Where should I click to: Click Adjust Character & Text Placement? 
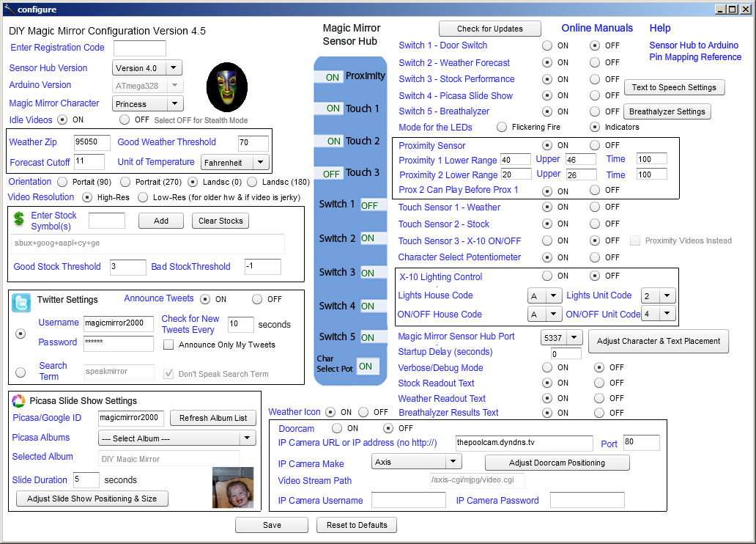click(x=658, y=341)
